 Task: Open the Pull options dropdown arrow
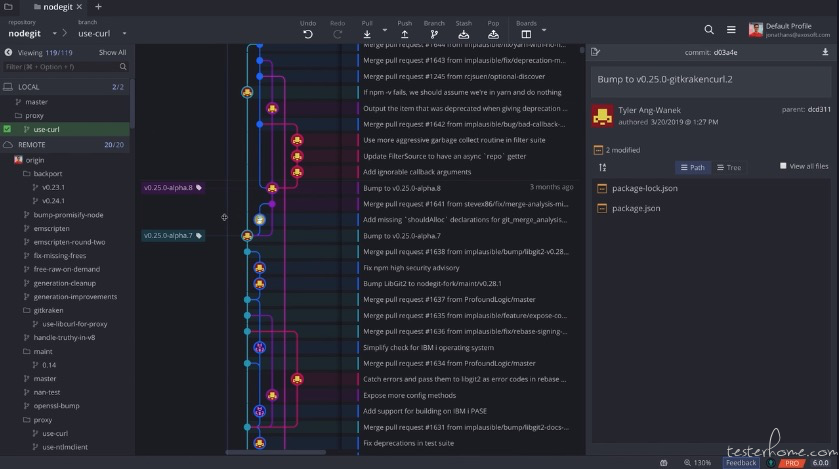point(385,30)
